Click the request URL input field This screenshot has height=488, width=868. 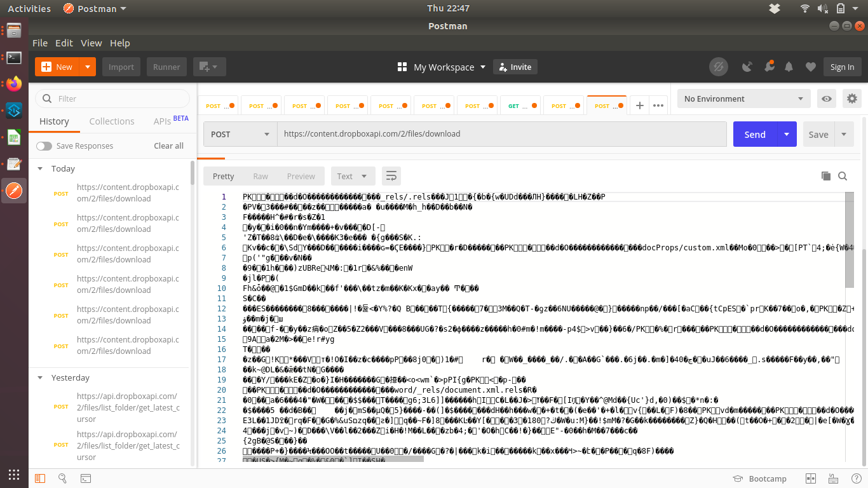(502, 134)
